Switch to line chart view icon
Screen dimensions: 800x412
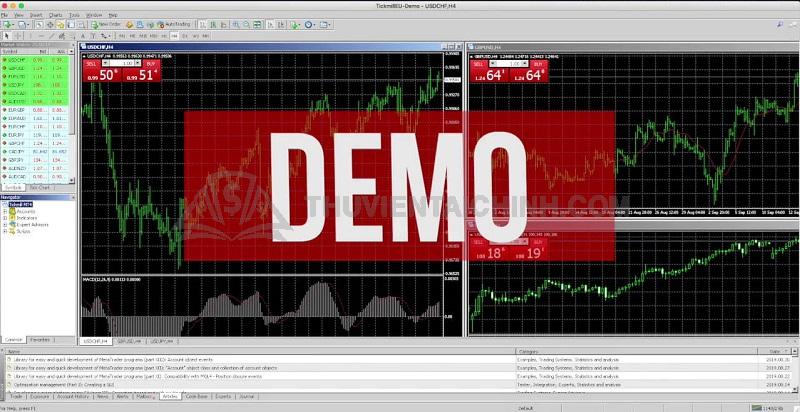(x=224, y=24)
